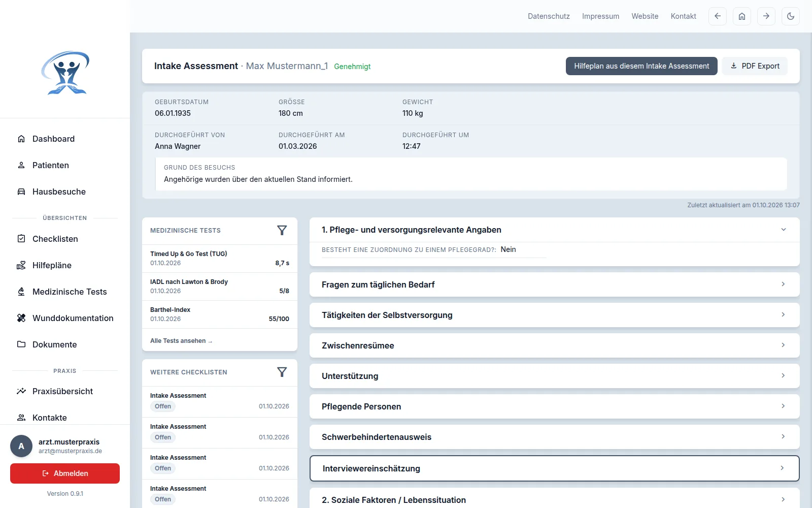Open the Impressum link

[x=600, y=16]
